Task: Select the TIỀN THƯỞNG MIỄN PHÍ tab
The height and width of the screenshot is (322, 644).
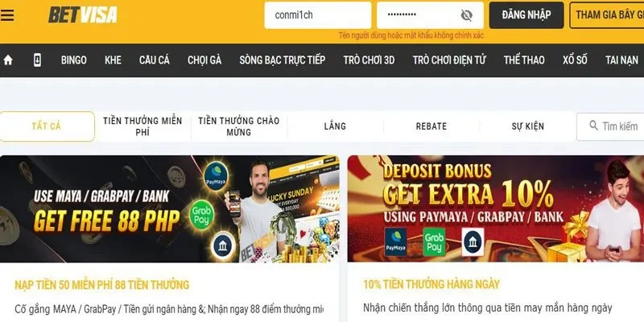Action: 142,126
